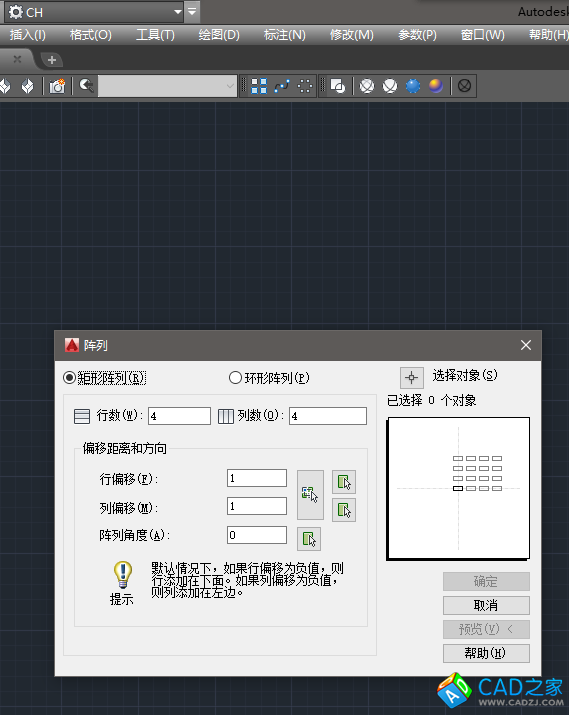Open the empty toolbar combo box
The width and height of the screenshot is (569, 715).
168,86
